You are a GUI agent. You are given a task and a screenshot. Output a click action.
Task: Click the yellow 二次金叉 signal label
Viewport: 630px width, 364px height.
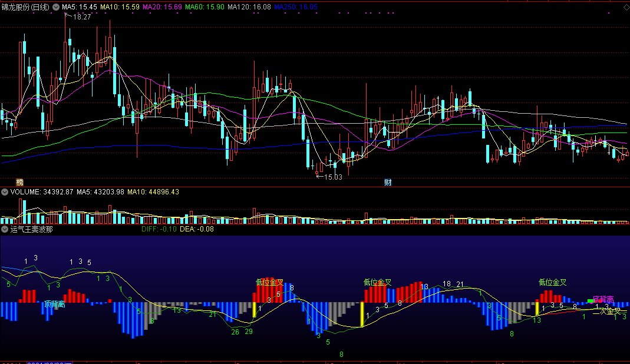607,311
